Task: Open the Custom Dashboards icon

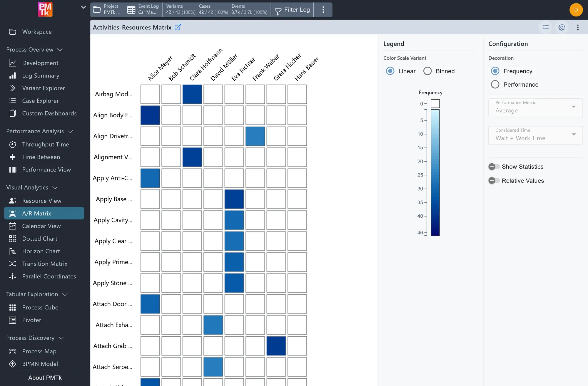Action: tap(13, 113)
